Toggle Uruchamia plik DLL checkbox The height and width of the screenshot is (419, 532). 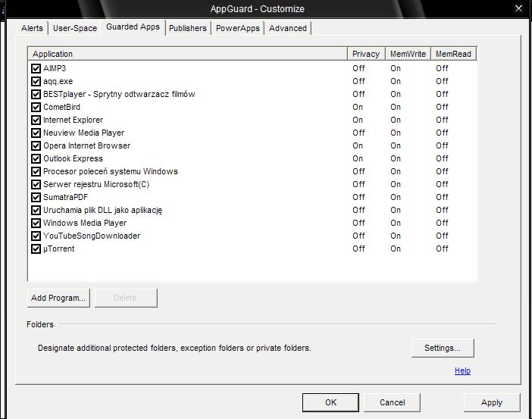(x=36, y=211)
